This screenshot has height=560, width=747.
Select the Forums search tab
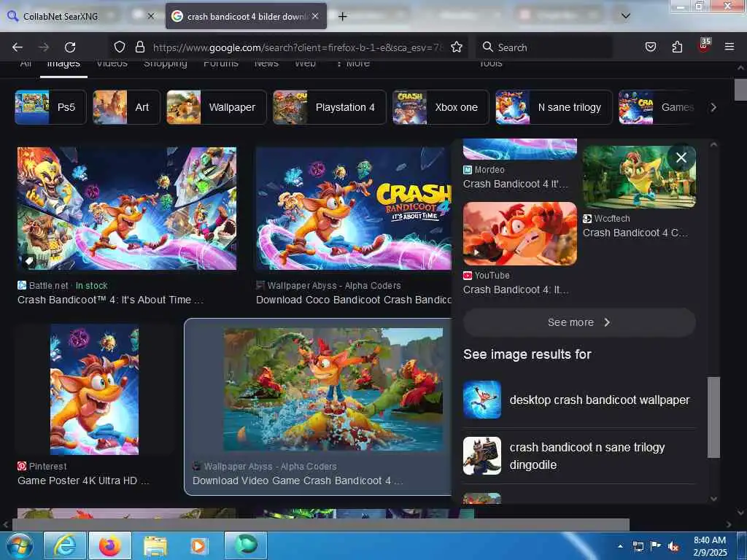tap(220, 63)
